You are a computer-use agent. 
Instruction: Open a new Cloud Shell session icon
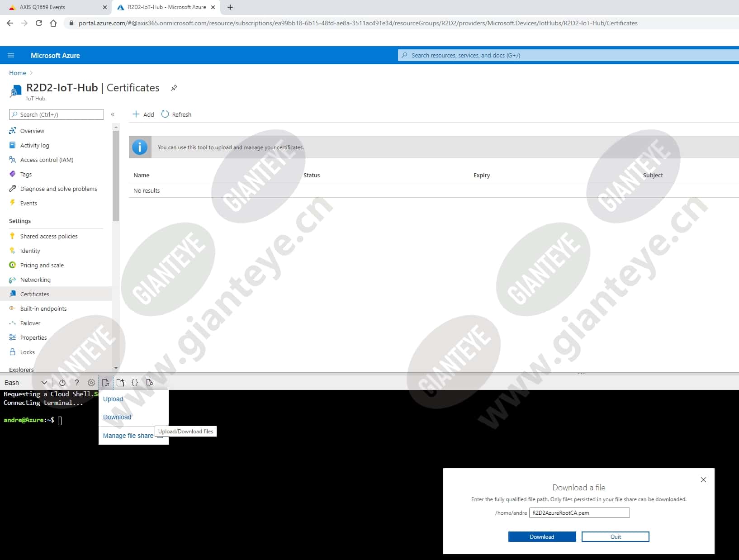[x=120, y=383]
